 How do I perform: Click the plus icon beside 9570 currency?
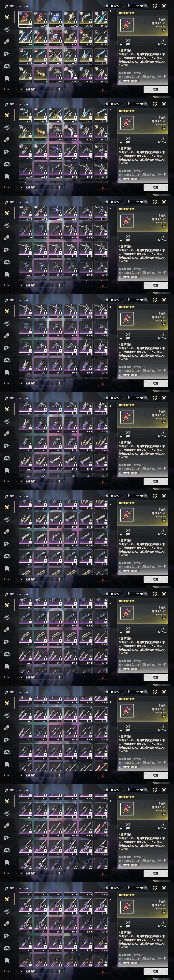click(145, 6)
